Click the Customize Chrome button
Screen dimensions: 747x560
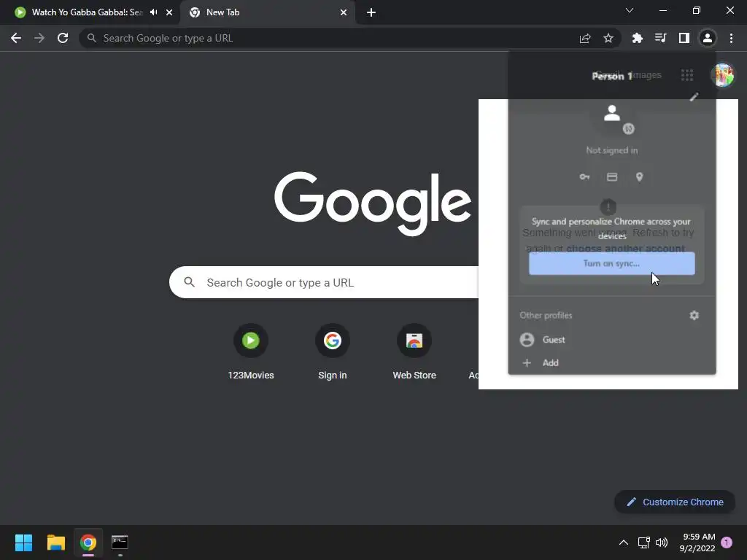tap(675, 502)
